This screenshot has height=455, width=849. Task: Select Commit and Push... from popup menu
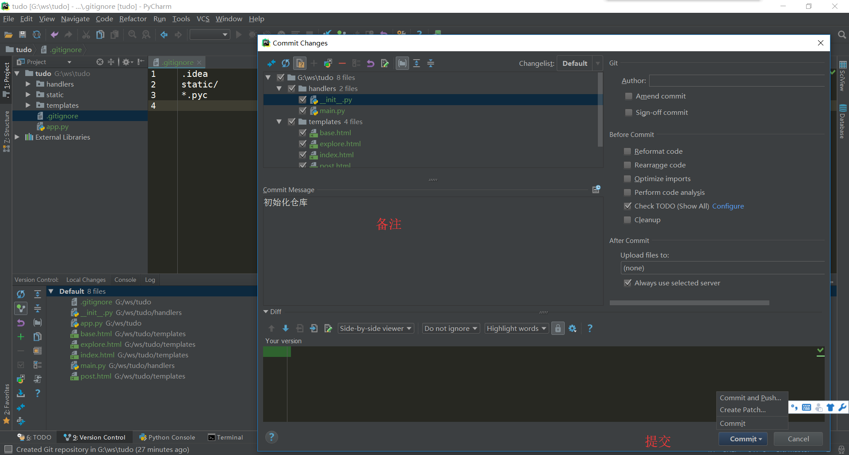pyautogui.click(x=752, y=398)
